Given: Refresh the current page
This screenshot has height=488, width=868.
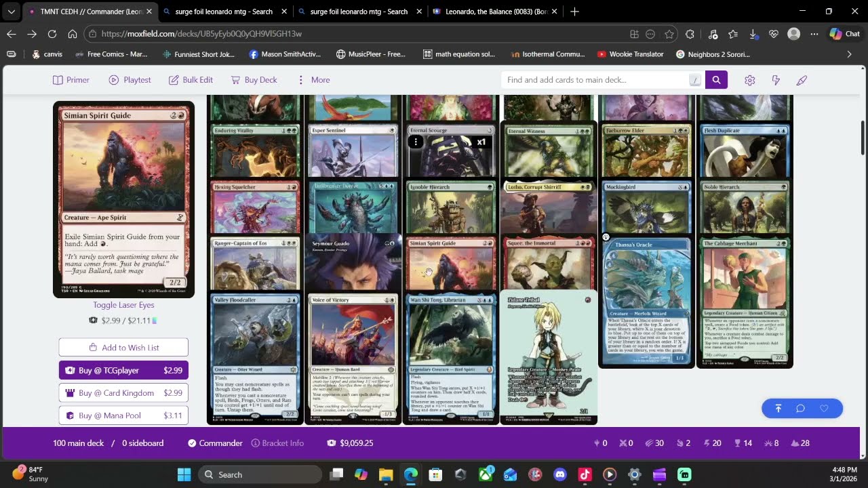Looking at the screenshot, I should (x=52, y=34).
